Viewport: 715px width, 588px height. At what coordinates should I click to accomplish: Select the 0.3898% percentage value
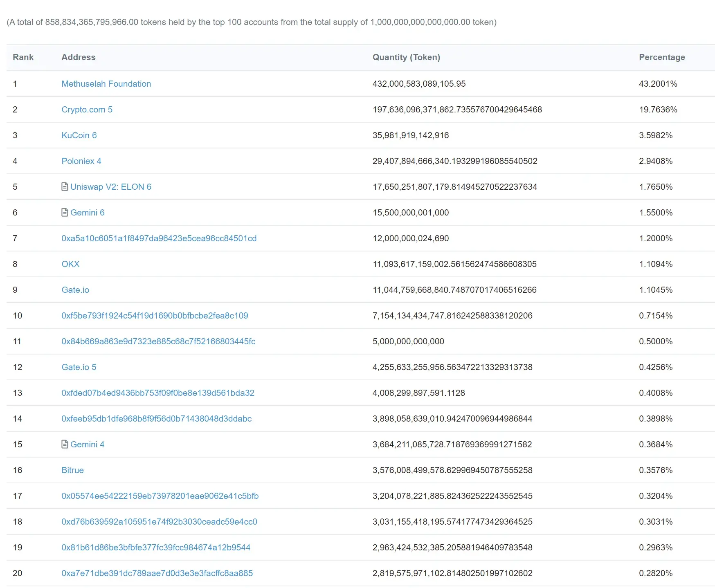click(656, 419)
